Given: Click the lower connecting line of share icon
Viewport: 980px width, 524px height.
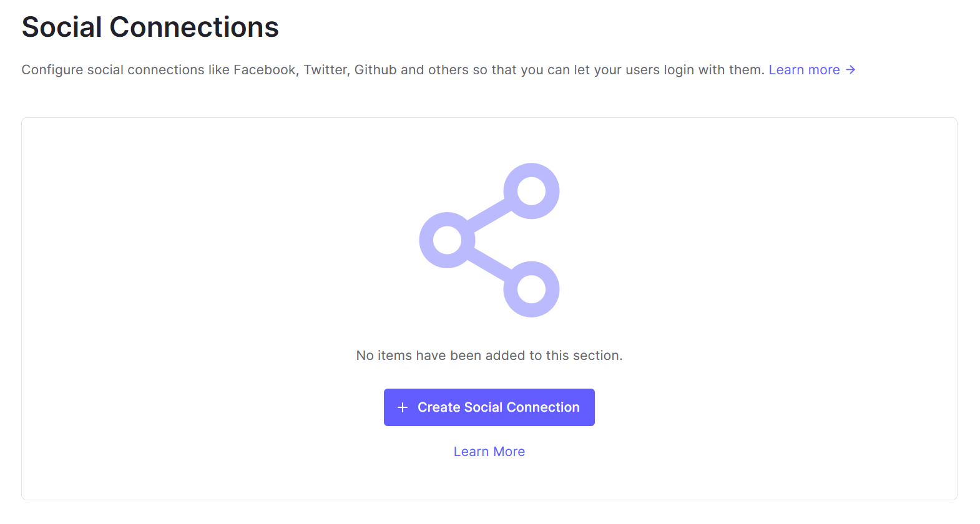Looking at the screenshot, I should [x=489, y=264].
